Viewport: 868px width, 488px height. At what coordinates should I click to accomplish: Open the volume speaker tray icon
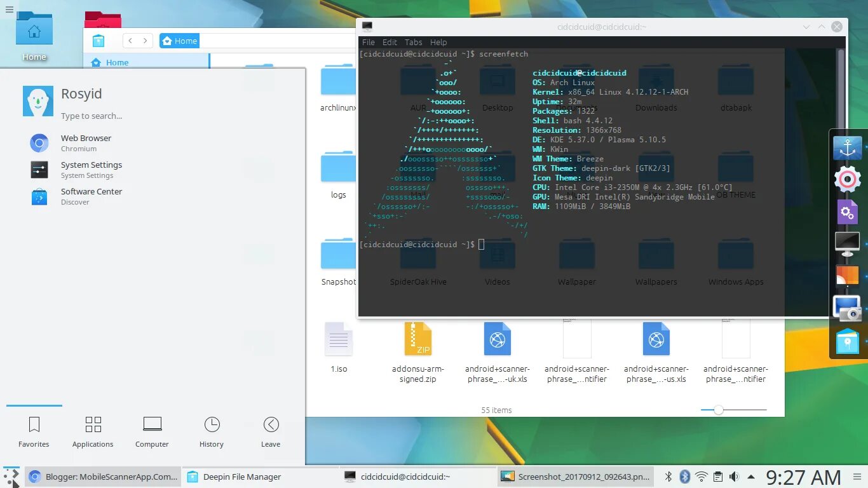(735, 477)
